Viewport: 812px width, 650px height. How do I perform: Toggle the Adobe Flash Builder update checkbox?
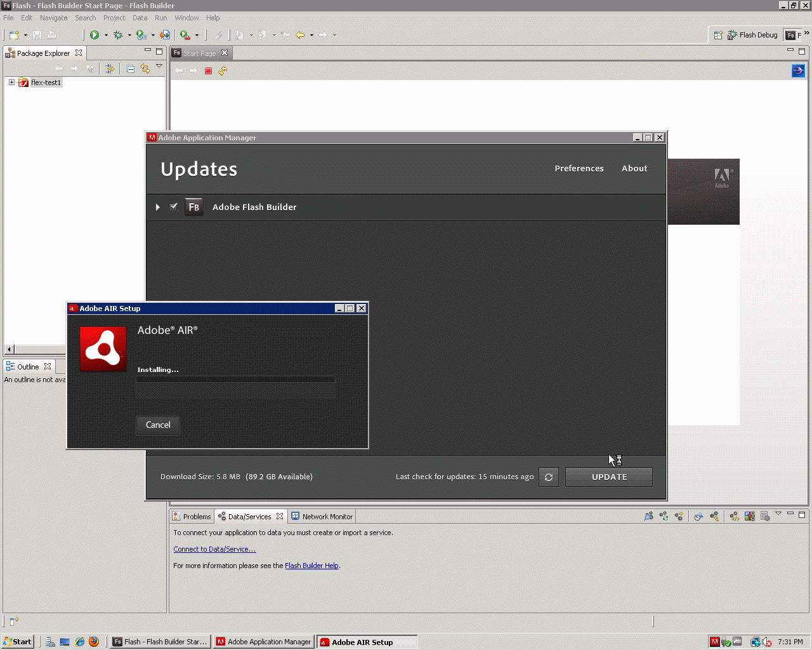pyautogui.click(x=173, y=207)
